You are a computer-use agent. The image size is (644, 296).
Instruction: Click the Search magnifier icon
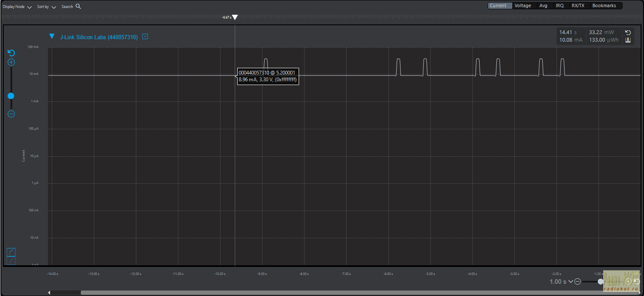click(x=78, y=6)
